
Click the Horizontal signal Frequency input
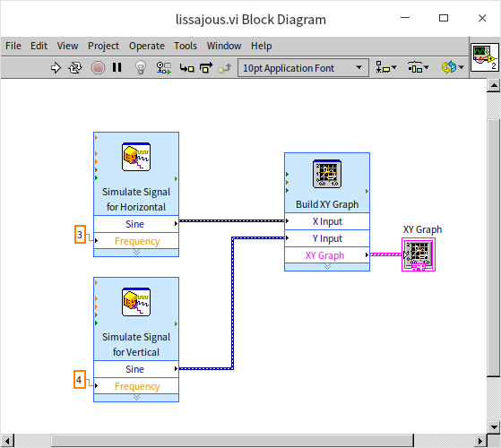pos(136,241)
